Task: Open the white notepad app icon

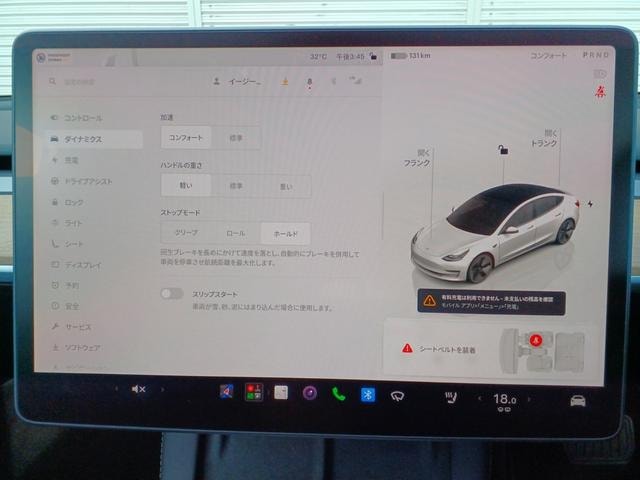Action: pyautogui.click(x=281, y=393)
